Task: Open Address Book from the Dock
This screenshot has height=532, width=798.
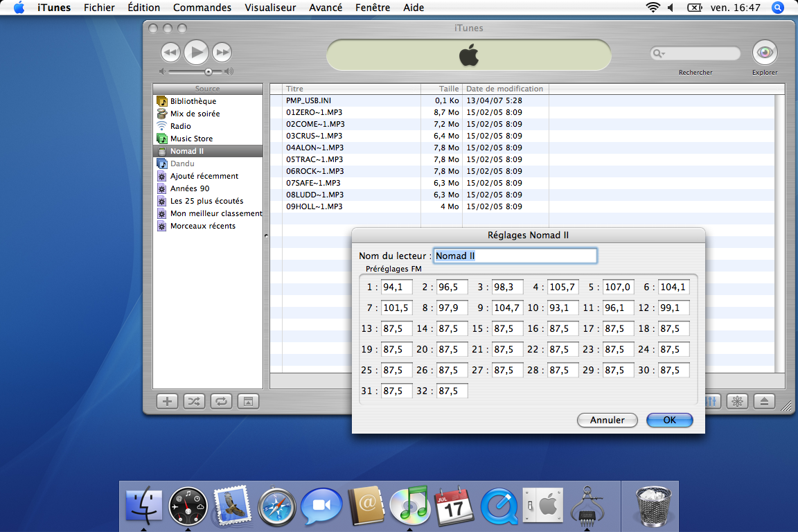Action: [x=366, y=506]
